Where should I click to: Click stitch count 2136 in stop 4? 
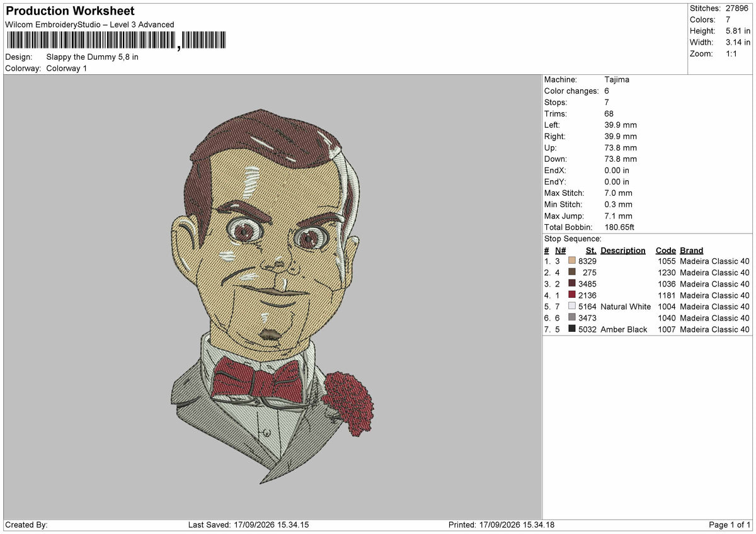(x=587, y=295)
